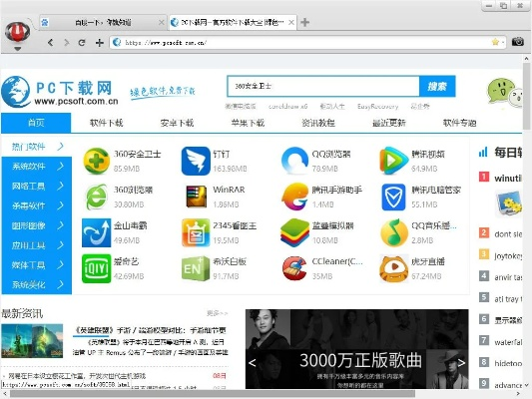Click the vertical page scrollbar thumb

pyautogui.click(x=527, y=96)
